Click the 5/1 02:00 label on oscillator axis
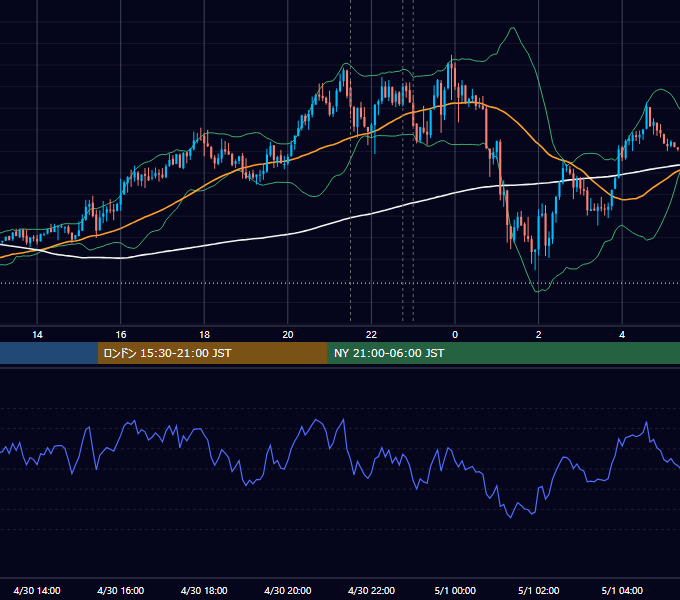Screen dimensions: 680x600 pos(539,590)
